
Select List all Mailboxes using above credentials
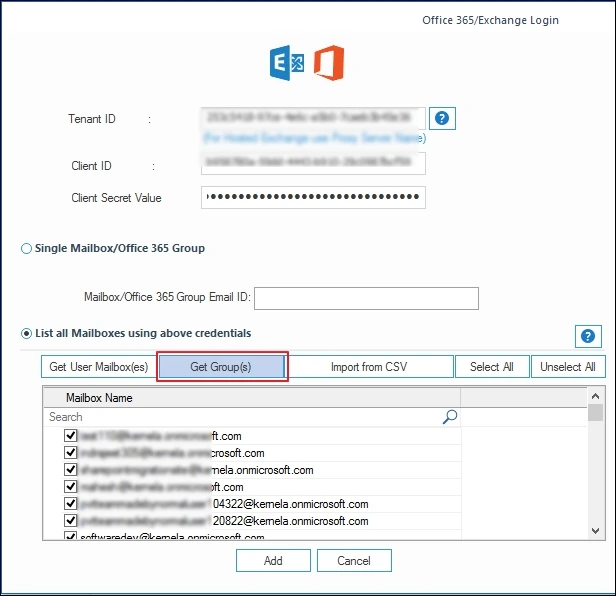point(26,334)
